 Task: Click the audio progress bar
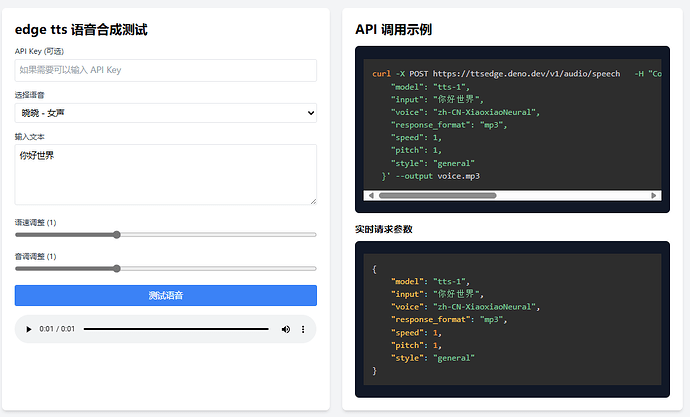point(176,329)
